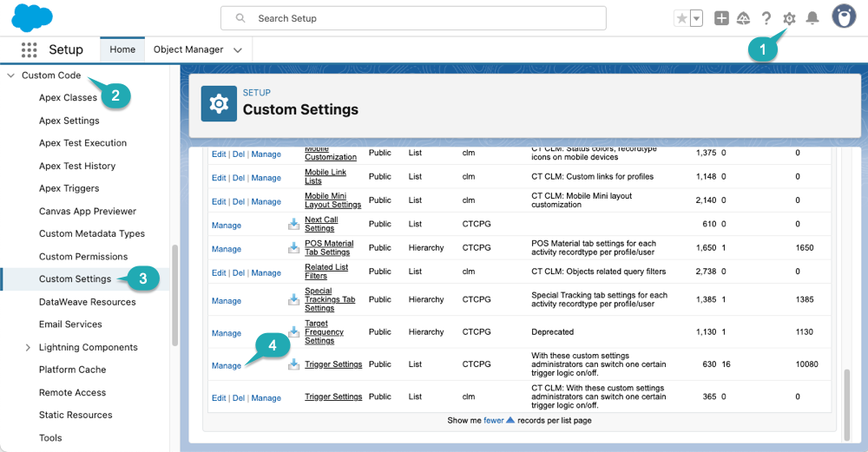Click the Target Frequency Settings download icon
Screen dimensions: 868x452
(293, 332)
